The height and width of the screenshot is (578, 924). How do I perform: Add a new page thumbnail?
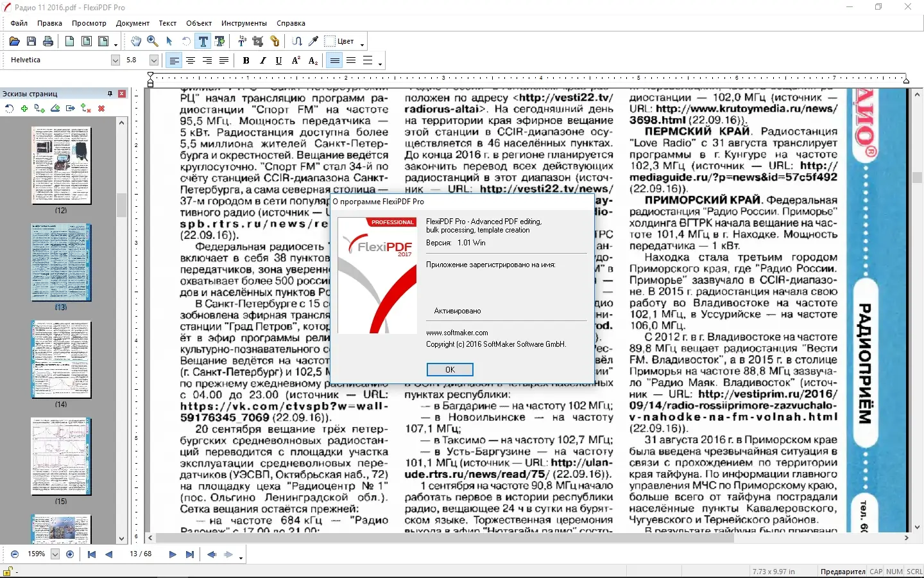[x=24, y=109]
